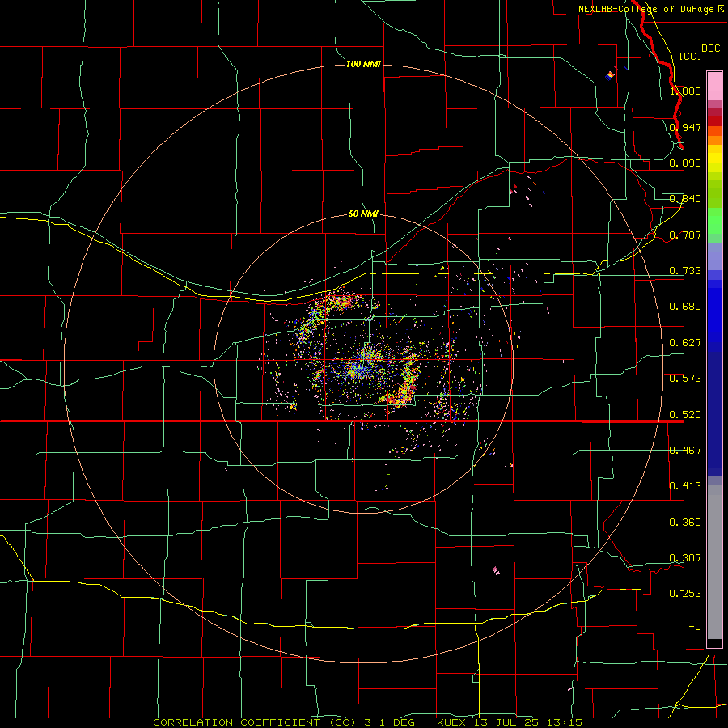Click the 0.573 scale value
728x728 pixels.
[x=685, y=379]
